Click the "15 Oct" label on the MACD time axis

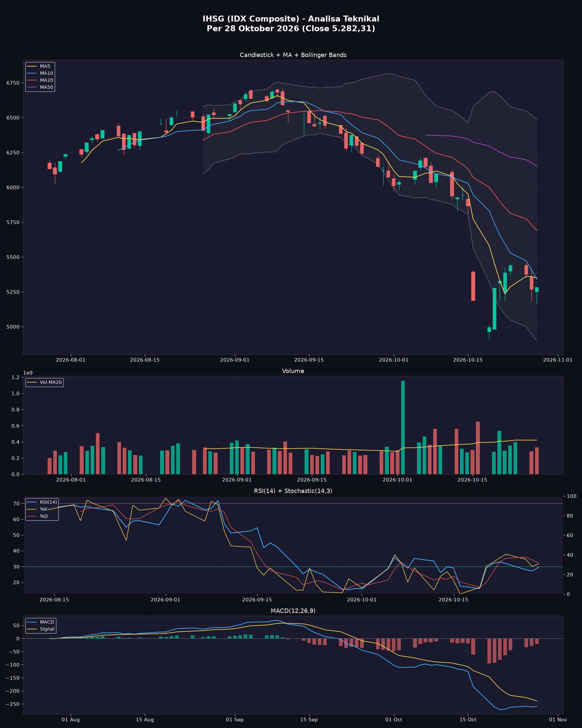coord(468,719)
